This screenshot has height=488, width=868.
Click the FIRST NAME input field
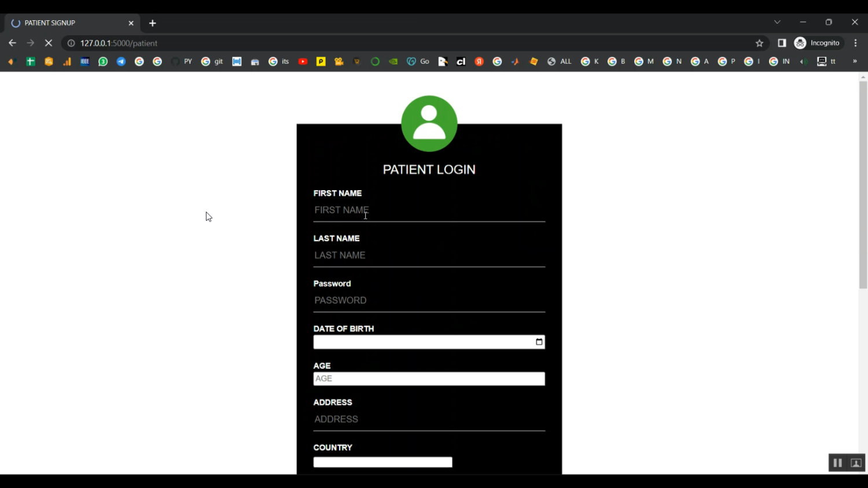click(429, 210)
